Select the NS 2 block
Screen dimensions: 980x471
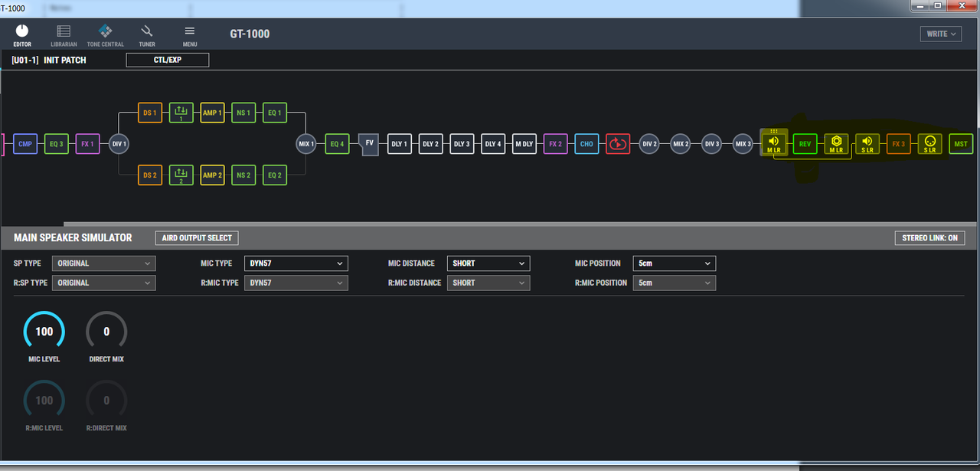[243, 175]
